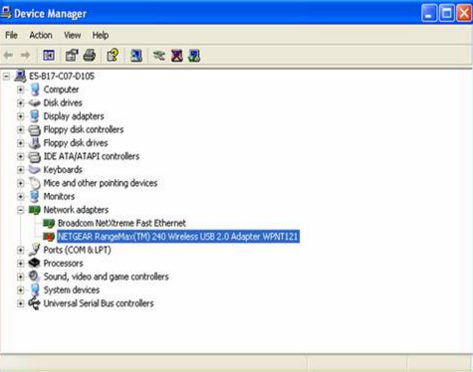The height and width of the screenshot is (372, 473).
Task: Click the Enable device toolbar icon
Action: 194,55
